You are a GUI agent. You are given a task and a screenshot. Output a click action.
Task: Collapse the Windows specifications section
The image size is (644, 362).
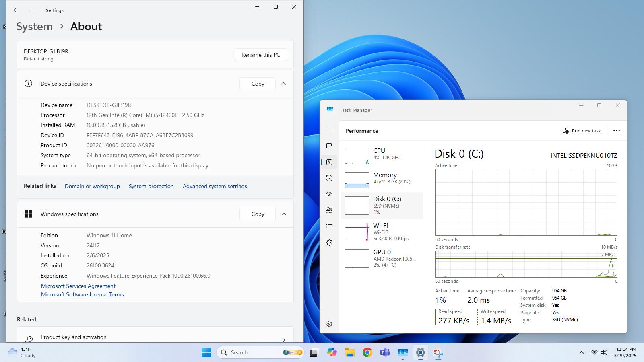click(x=284, y=214)
